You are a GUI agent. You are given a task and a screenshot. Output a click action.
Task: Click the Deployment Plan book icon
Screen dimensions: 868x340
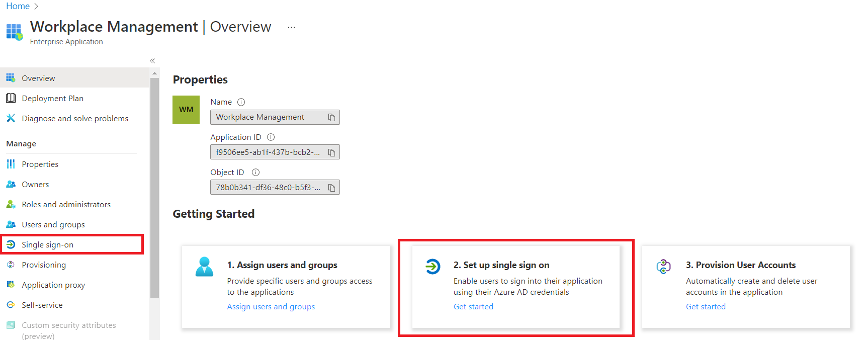click(x=11, y=98)
